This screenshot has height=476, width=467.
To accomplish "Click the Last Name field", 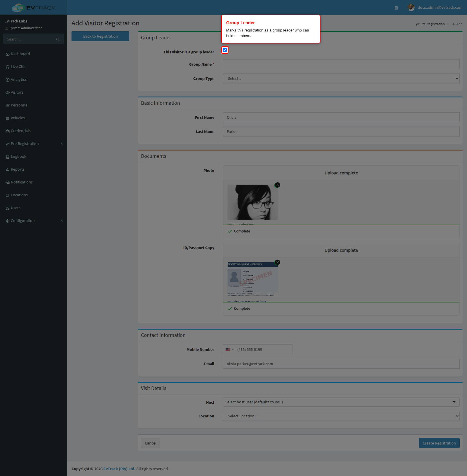I will click(341, 132).
